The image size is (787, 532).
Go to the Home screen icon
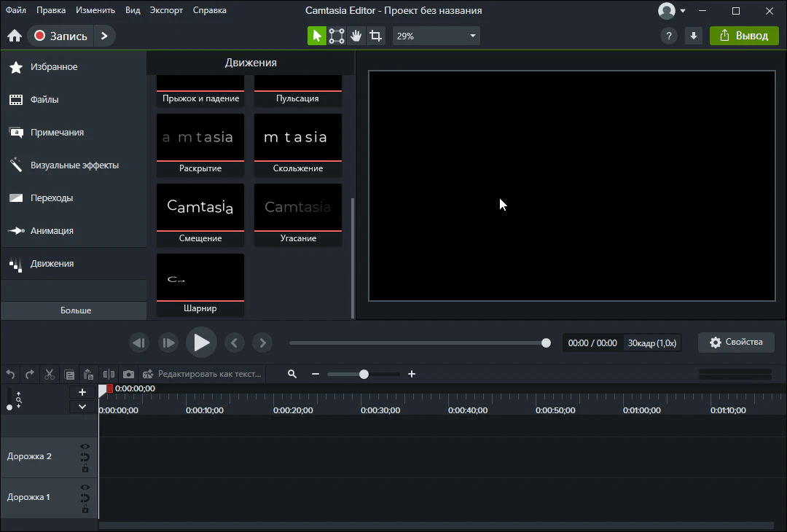click(x=14, y=36)
